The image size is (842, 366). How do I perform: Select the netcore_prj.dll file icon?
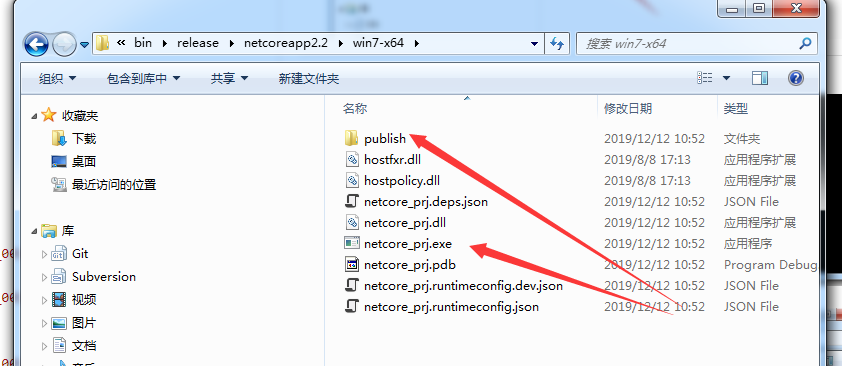(x=351, y=222)
